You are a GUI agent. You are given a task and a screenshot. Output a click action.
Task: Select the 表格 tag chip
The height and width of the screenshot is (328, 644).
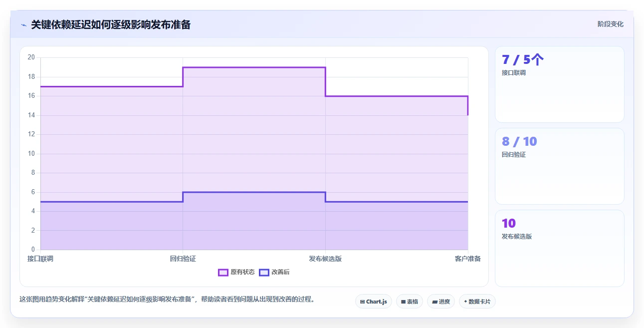pyautogui.click(x=410, y=302)
